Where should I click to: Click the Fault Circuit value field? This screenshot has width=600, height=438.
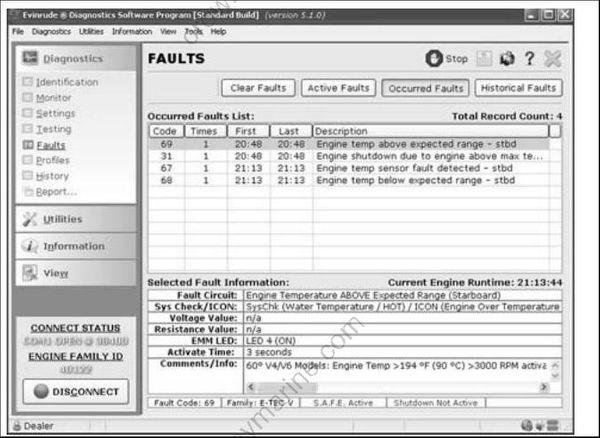[x=403, y=295]
